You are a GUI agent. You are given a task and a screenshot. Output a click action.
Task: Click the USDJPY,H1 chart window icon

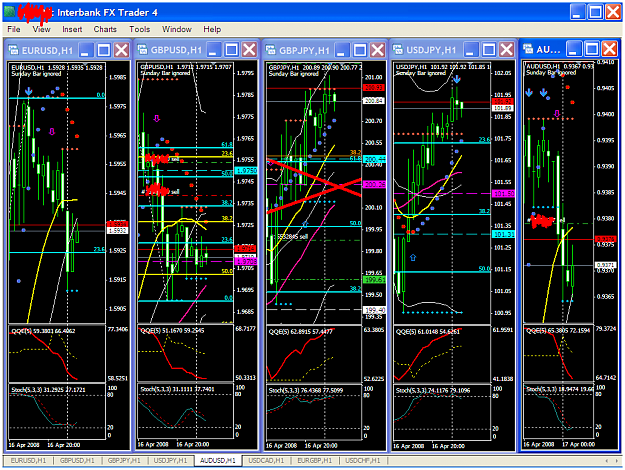point(398,50)
